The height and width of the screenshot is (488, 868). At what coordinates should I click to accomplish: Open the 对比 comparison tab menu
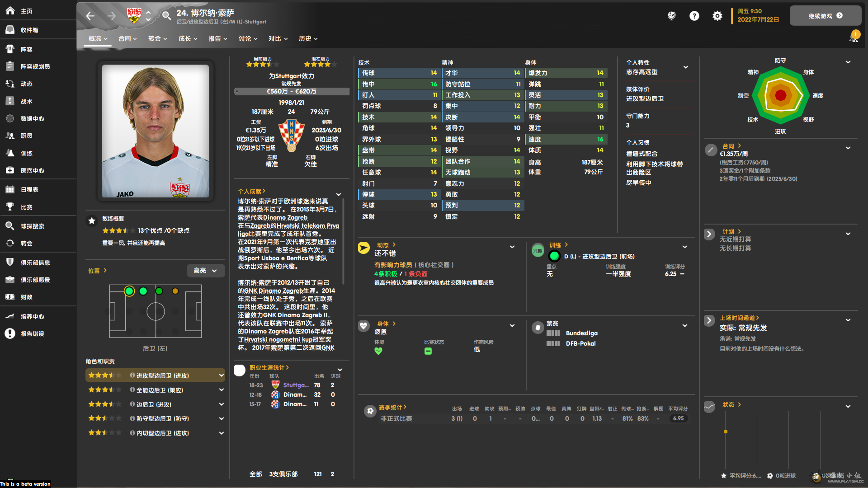point(278,39)
